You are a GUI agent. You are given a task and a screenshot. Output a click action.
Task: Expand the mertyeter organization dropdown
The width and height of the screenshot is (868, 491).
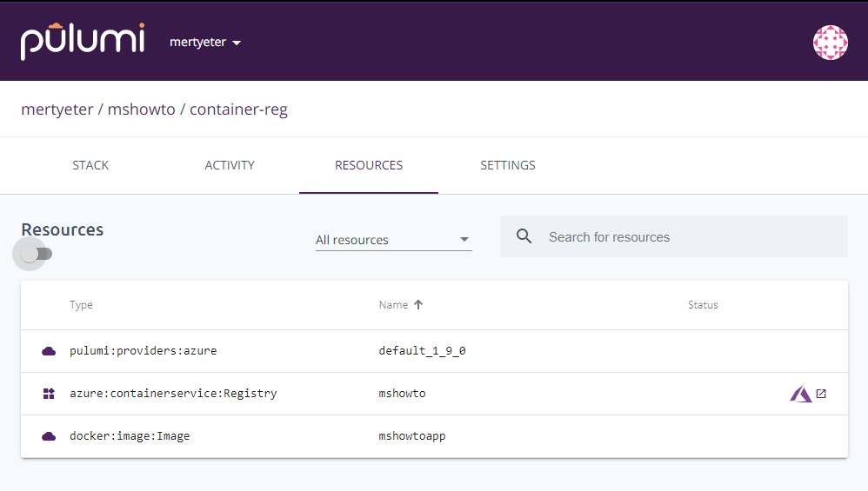point(204,43)
